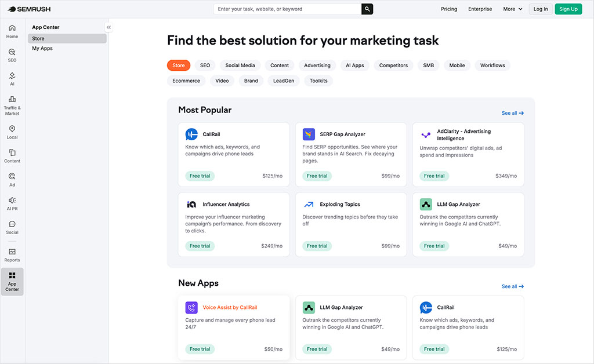
Task: Click the $249/mo price text
Action: pyautogui.click(x=271, y=246)
